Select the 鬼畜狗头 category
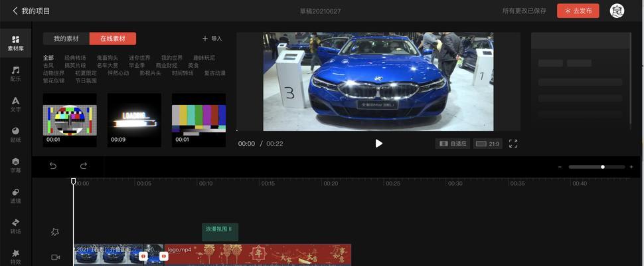The image size is (644, 266). pyautogui.click(x=107, y=58)
